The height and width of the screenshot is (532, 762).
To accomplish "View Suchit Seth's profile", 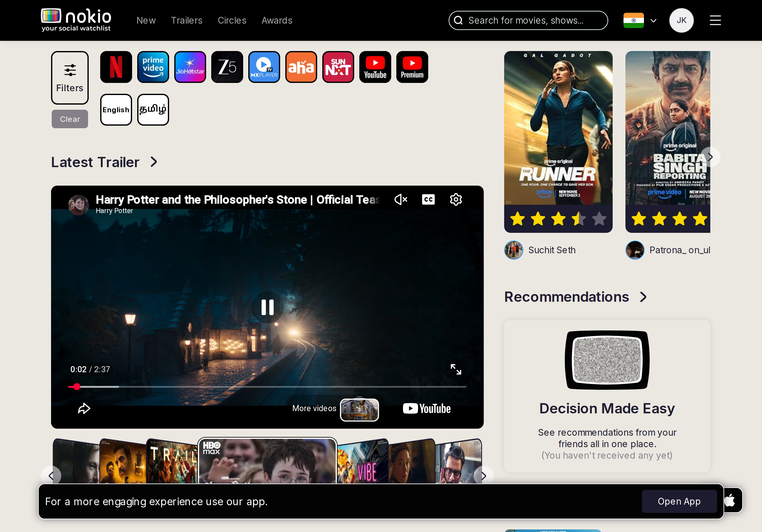I will click(x=540, y=250).
